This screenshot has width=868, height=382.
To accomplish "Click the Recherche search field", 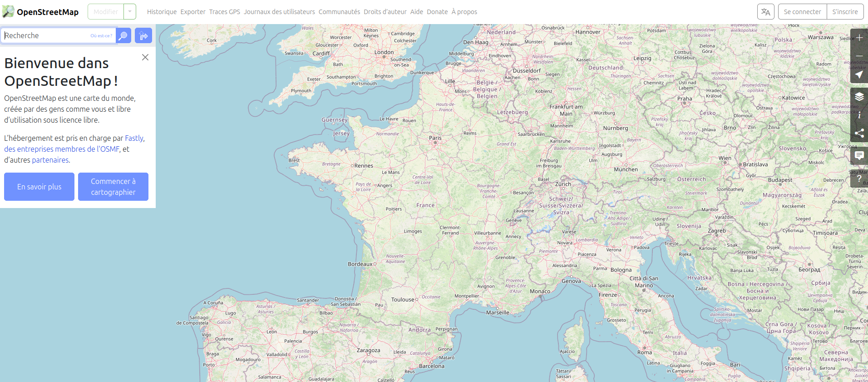I will click(x=45, y=35).
